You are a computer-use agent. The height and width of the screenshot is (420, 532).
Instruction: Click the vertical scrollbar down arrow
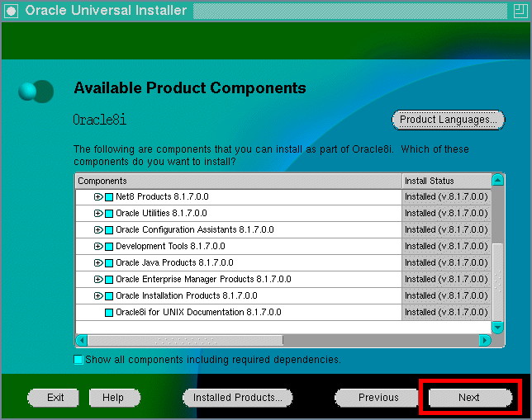click(x=498, y=327)
